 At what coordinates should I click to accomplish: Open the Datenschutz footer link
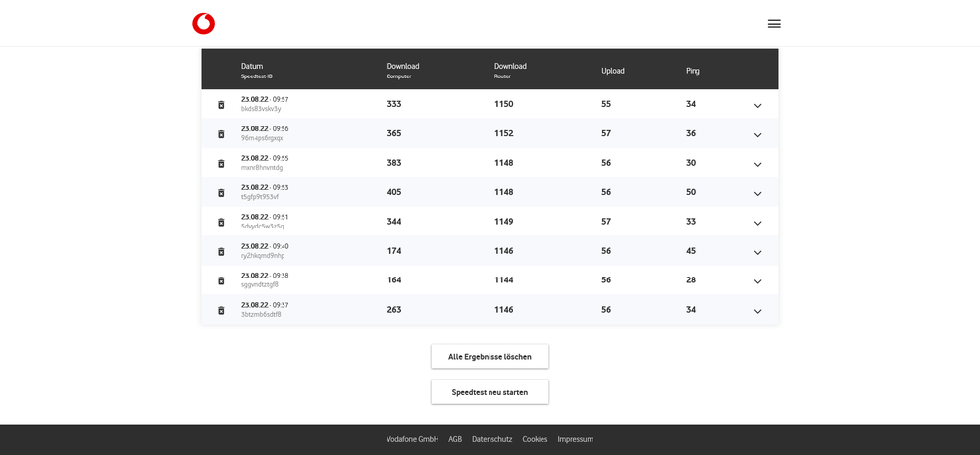coord(491,439)
